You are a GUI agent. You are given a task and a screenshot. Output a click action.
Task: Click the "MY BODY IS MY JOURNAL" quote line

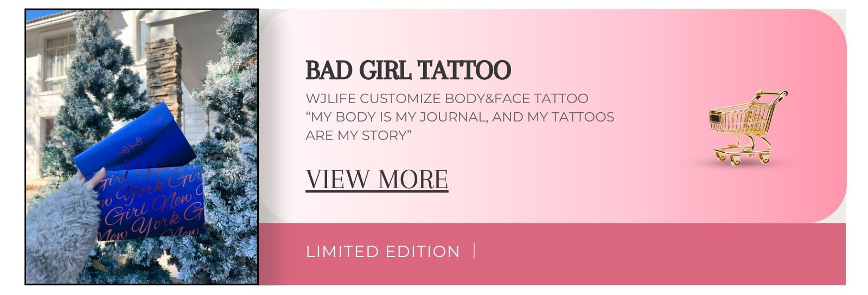tap(460, 117)
